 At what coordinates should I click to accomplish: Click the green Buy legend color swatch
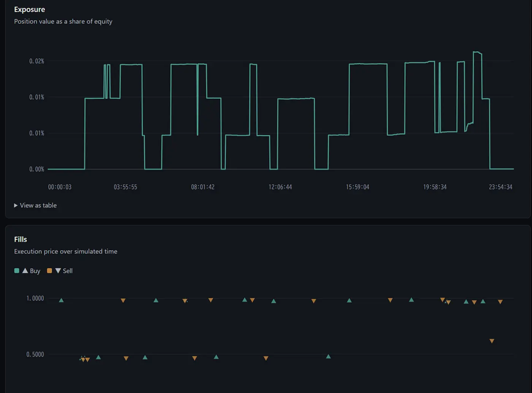click(x=17, y=271)
